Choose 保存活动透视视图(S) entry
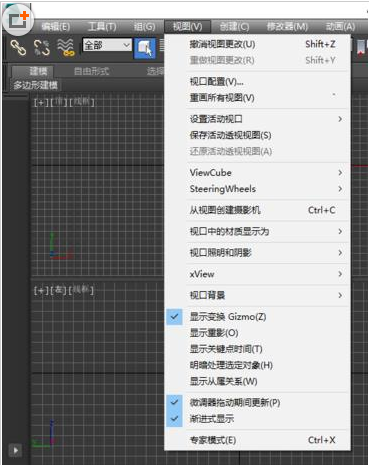369x465 pixels. point(258,135)
